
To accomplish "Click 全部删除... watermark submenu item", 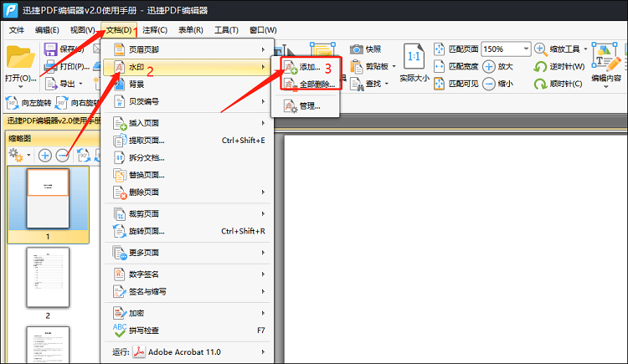I will coord(306,85).
